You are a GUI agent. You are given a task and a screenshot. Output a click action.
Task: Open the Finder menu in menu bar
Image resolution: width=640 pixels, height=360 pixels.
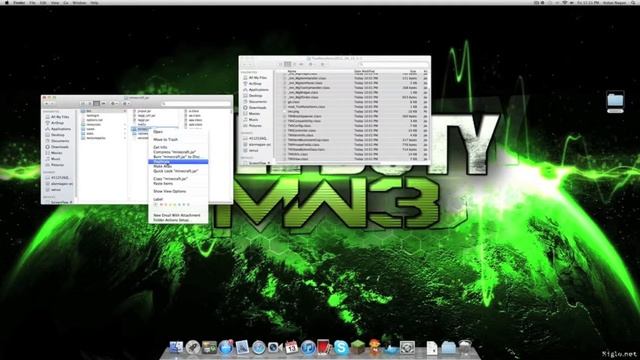click(x=19, y=2)
